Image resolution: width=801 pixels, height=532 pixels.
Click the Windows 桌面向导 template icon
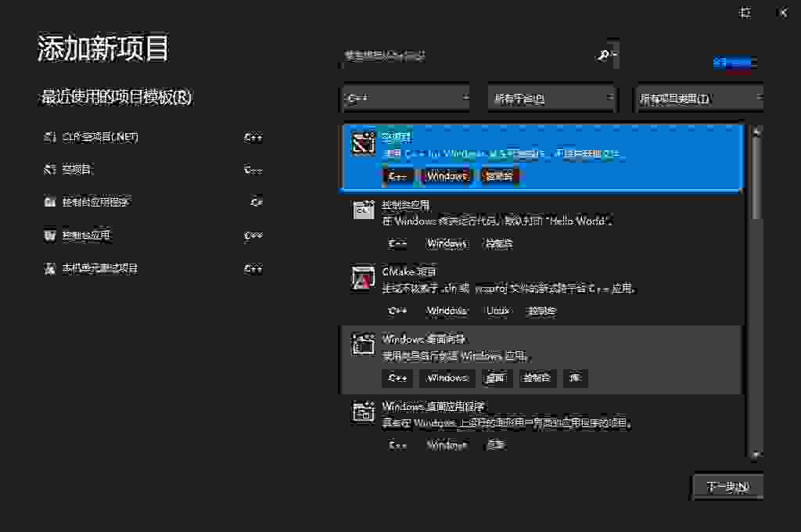pos(363,343)
